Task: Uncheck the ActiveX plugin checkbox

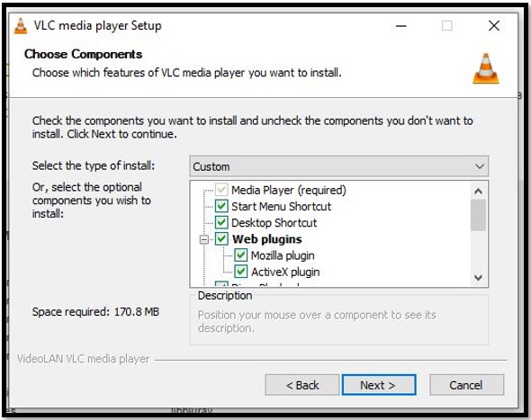Action: (241, 272)
